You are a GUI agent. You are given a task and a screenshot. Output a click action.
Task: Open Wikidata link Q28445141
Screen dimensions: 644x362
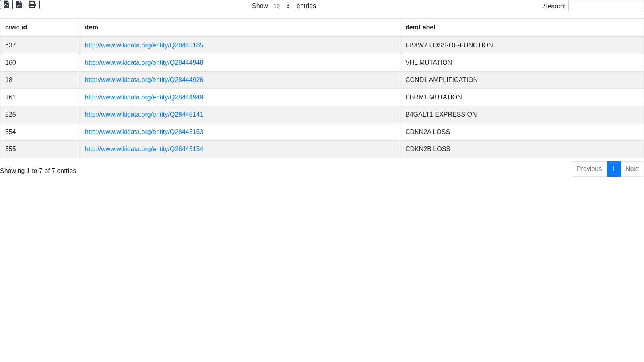click(144, 115)
